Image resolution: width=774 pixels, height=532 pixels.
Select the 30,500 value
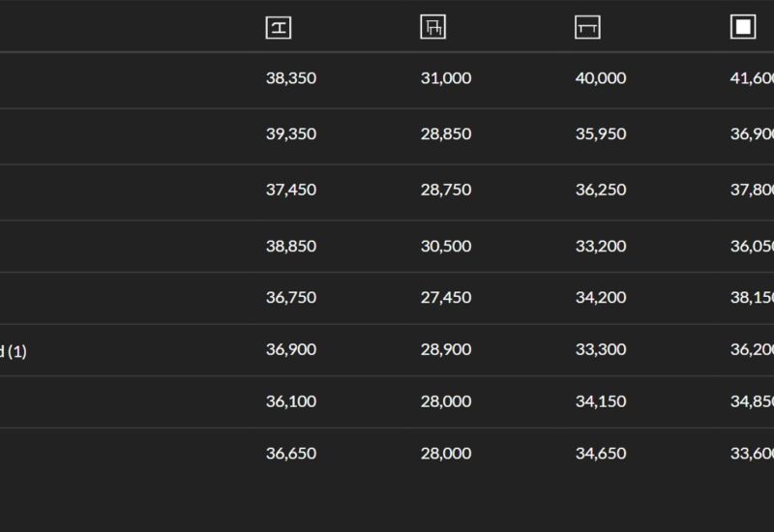(x=446, y=247)
